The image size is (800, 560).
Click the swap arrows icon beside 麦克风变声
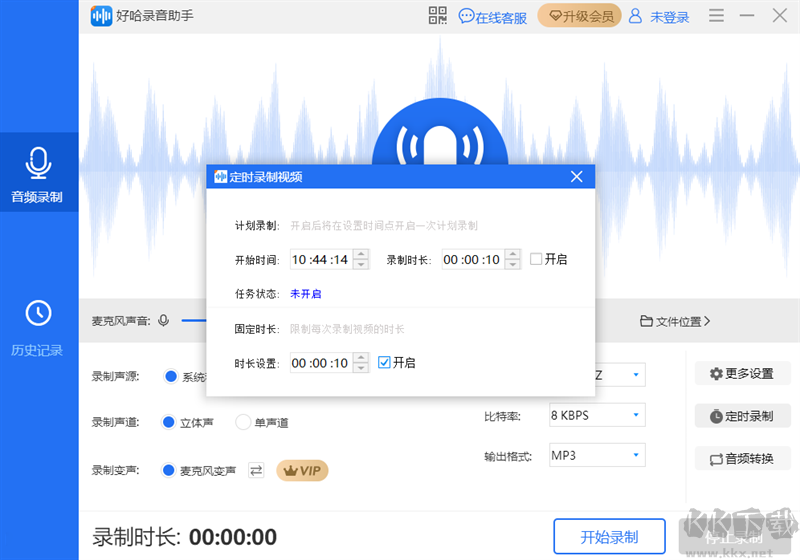pos(256,470)
